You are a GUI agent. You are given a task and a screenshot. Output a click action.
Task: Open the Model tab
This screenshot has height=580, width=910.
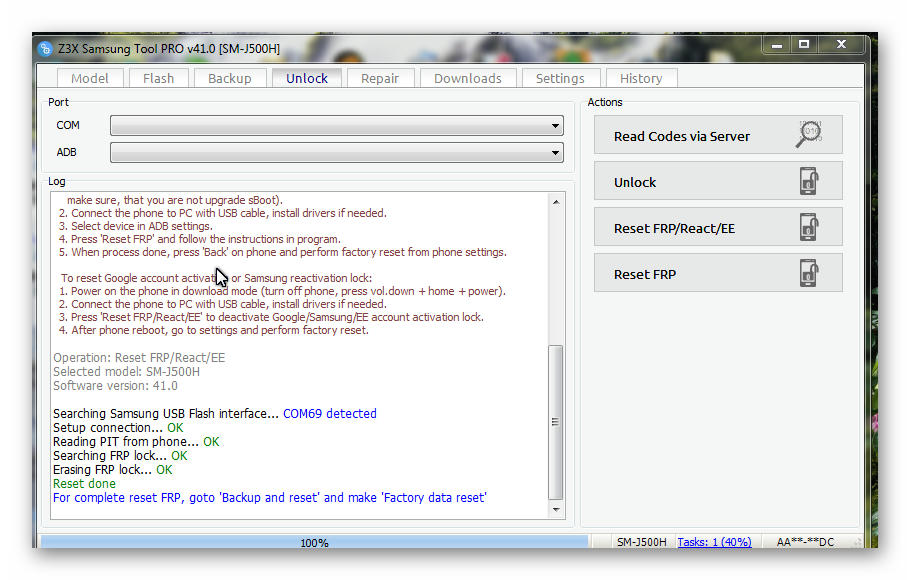pyautogui.click(x=90, y=78)
